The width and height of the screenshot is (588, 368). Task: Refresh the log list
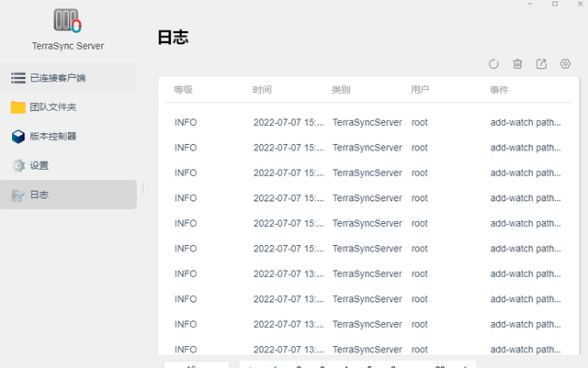493,64
